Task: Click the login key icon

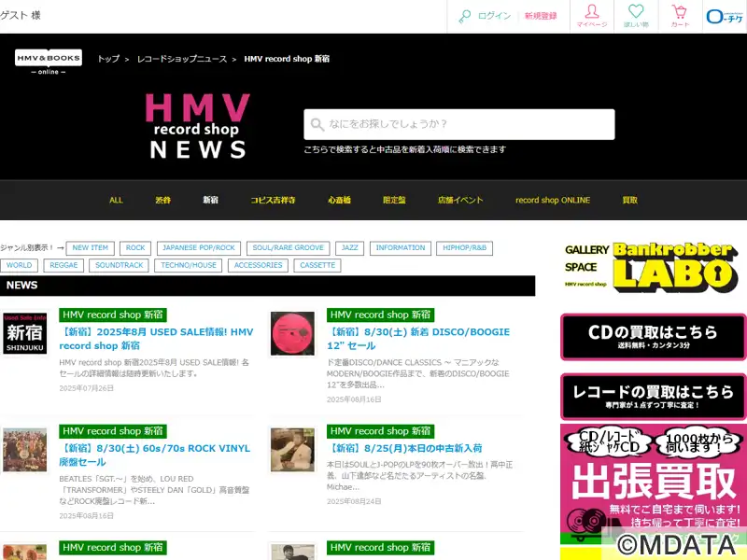Action: [464, 17]
